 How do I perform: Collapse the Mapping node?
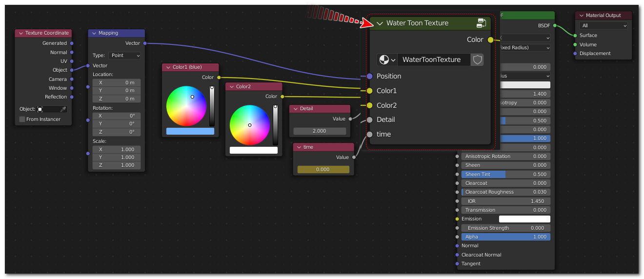click(94, 33)
